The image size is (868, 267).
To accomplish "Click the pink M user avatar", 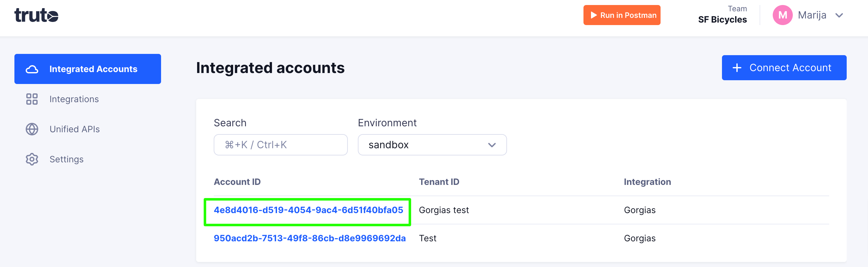I will click(782, 15).
